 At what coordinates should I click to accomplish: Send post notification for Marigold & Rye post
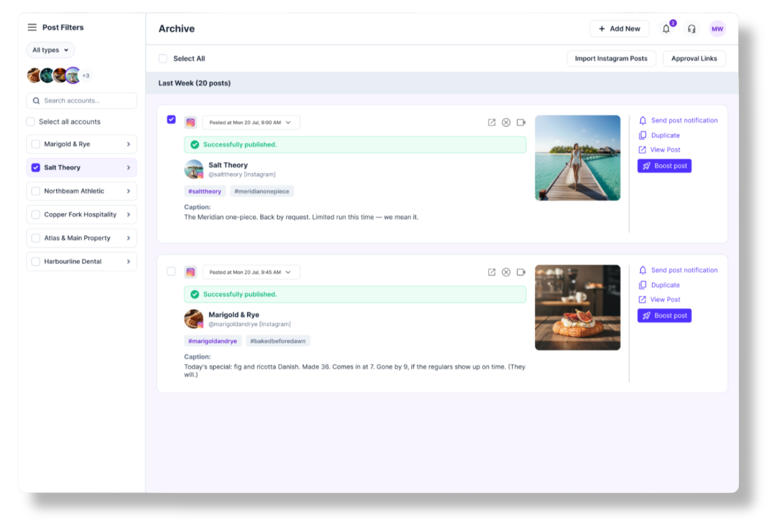[x=678, y=270]
